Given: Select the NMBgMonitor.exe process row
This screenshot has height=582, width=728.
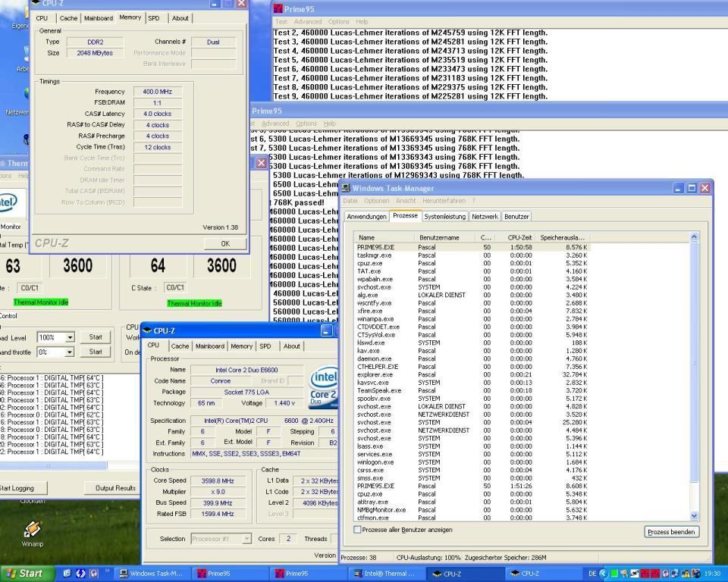Looking at the screenshot, I should click(x=472, y=509).
